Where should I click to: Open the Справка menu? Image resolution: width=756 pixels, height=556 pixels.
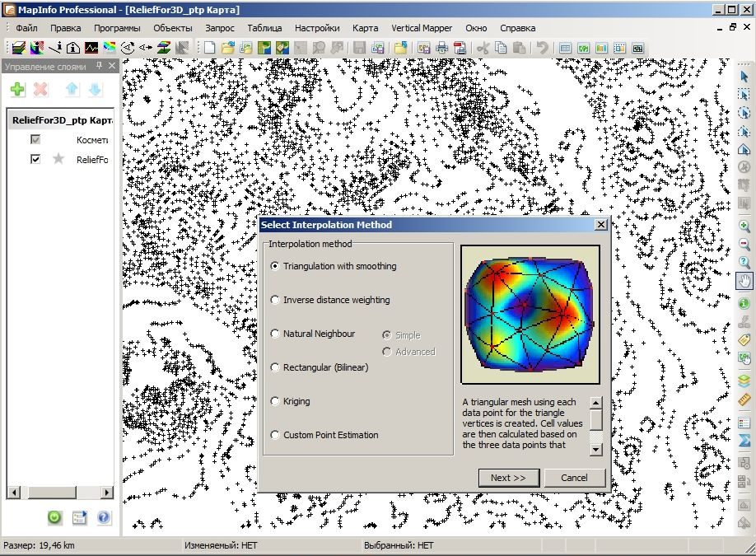pos(517,28)
